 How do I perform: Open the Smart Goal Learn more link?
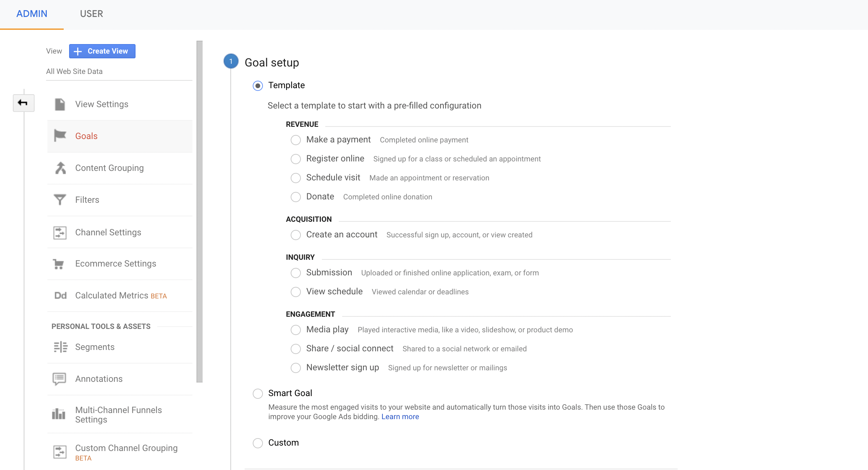click(400, 416)
